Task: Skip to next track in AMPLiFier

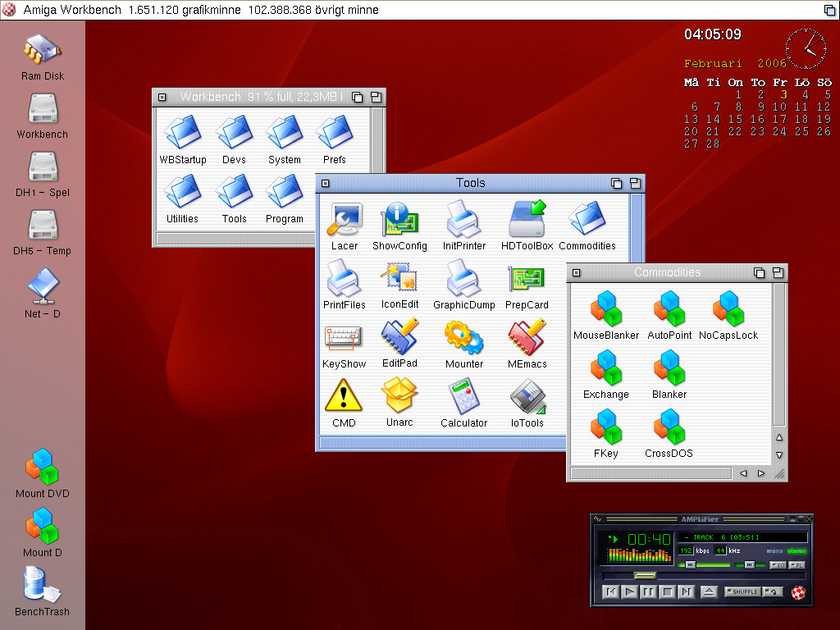Action: tap(687, 592)
